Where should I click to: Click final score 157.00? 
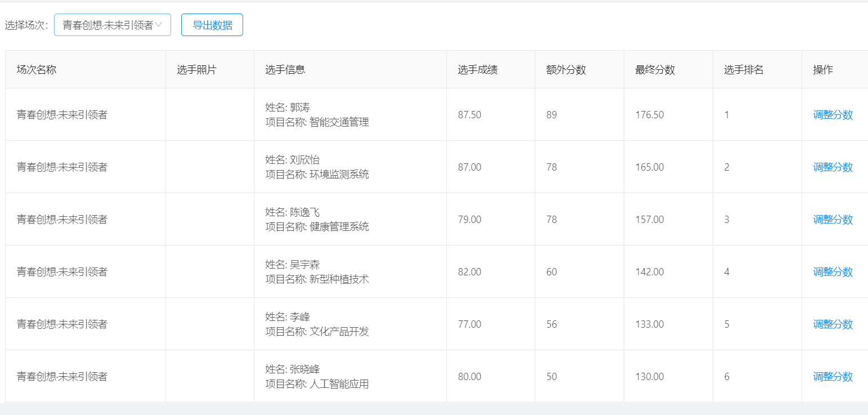tap(650, 220)
